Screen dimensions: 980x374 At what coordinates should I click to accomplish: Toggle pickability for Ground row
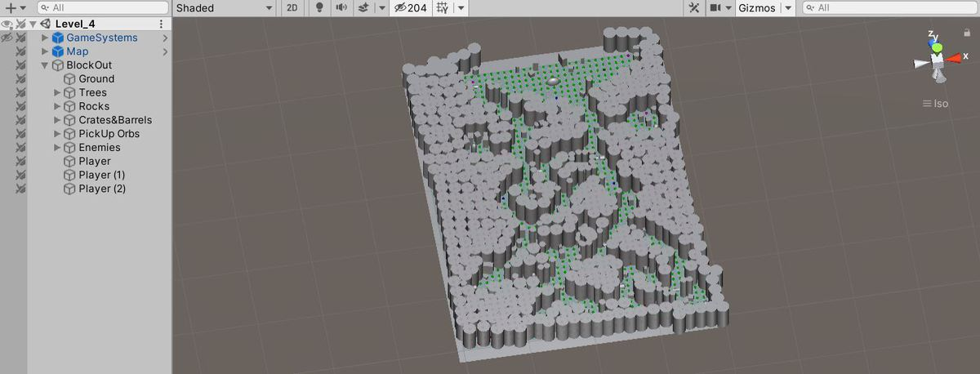coord(20,79)
